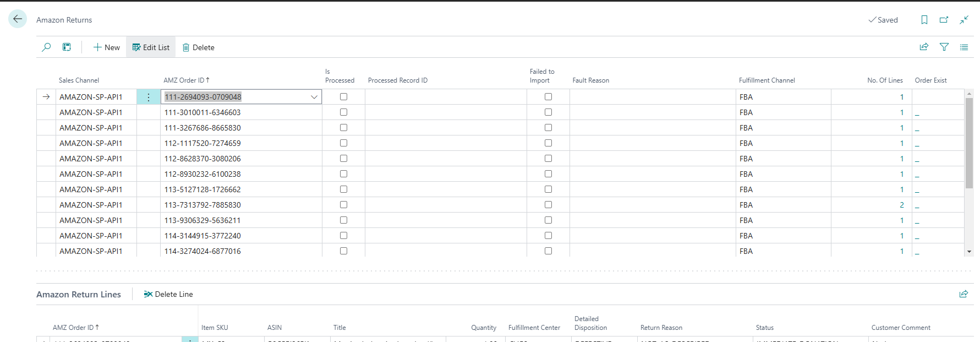980x342 pixels.
Task: Toggle Failed to Import for order 111-3267686-8665830
Action: (x=548, y=128)
